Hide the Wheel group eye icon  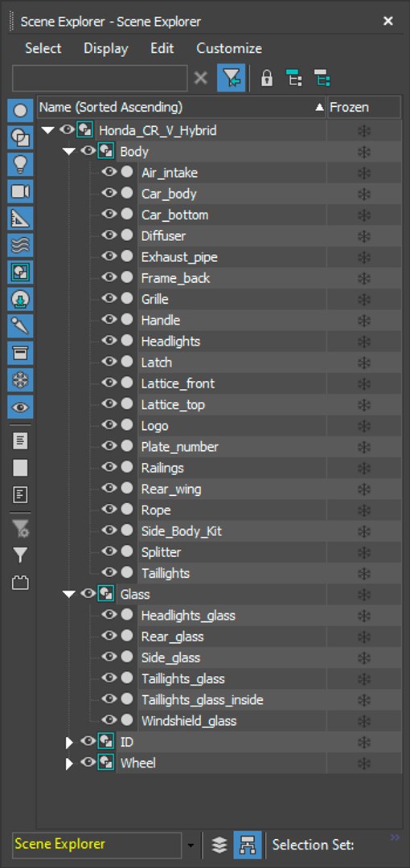point(88,762)
